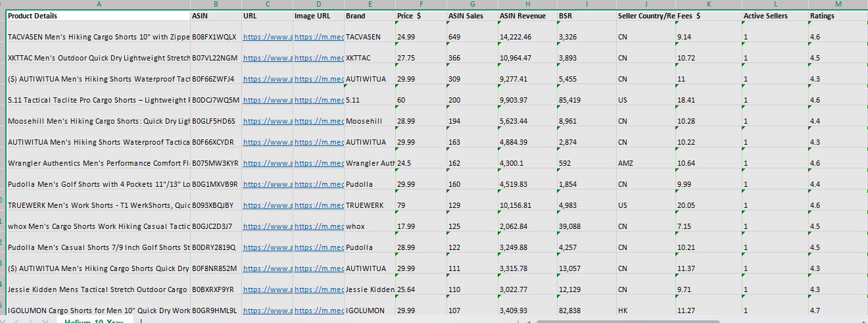Select the Product Details header cell

(98, 15)
